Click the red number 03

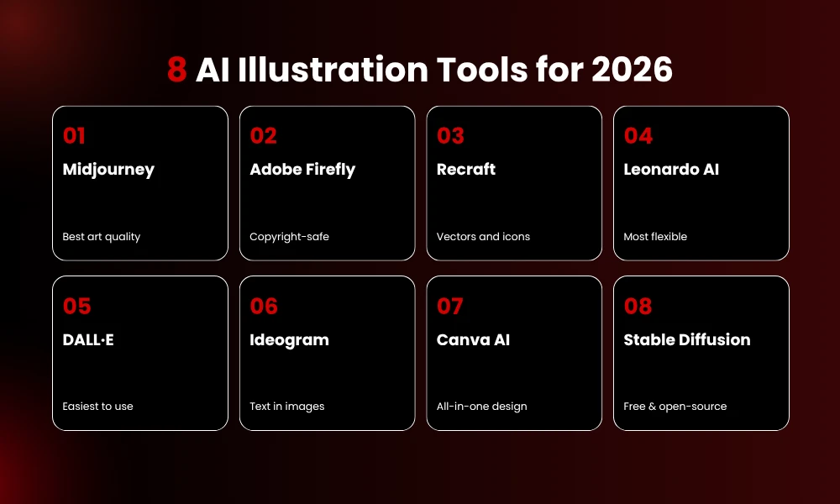click(x=450, y=135)
